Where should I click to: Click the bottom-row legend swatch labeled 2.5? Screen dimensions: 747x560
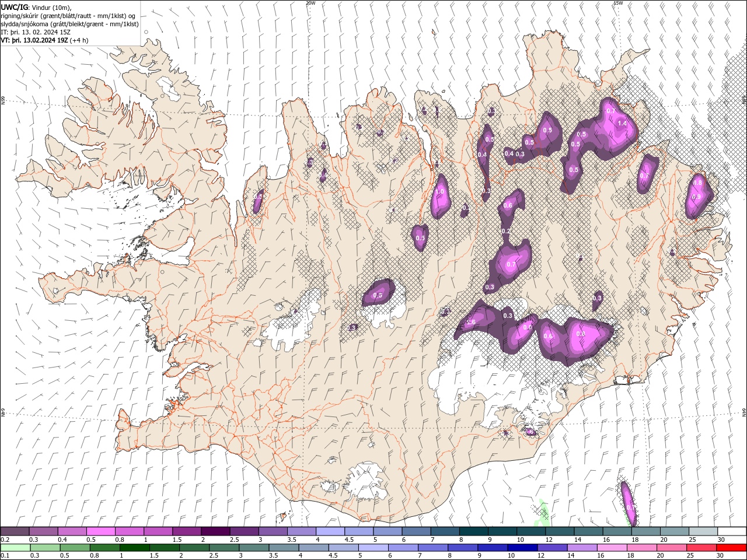pos(225,548)
